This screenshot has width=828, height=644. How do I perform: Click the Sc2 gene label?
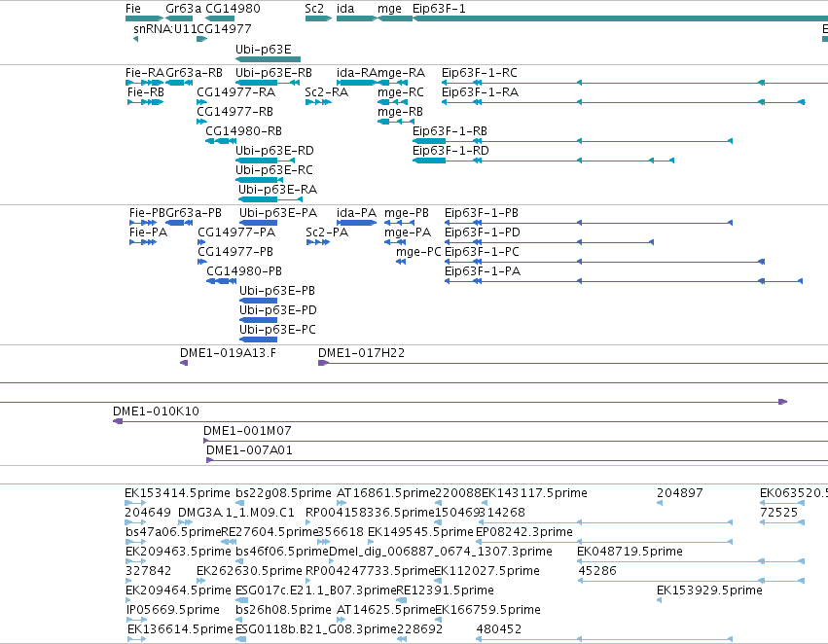[314, 9]
